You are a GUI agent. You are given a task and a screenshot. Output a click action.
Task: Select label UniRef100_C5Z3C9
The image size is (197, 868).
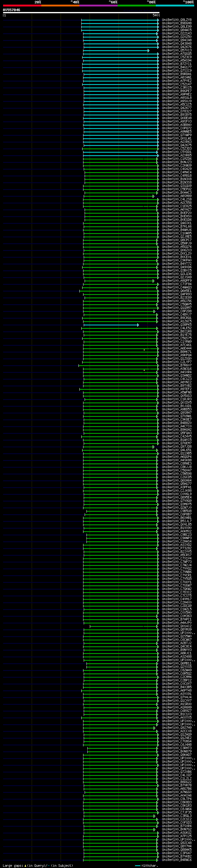click(x=177, y=57)
